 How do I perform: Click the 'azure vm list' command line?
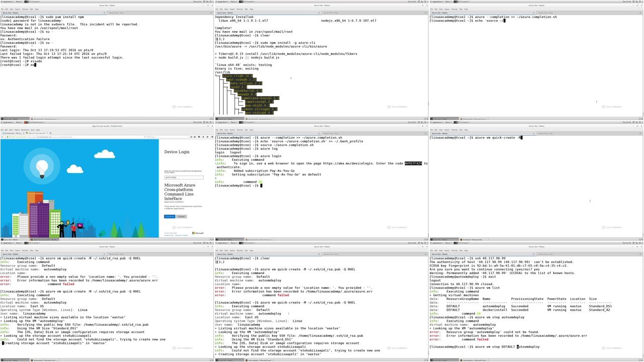pyautogui.click(x=465, y=288)
